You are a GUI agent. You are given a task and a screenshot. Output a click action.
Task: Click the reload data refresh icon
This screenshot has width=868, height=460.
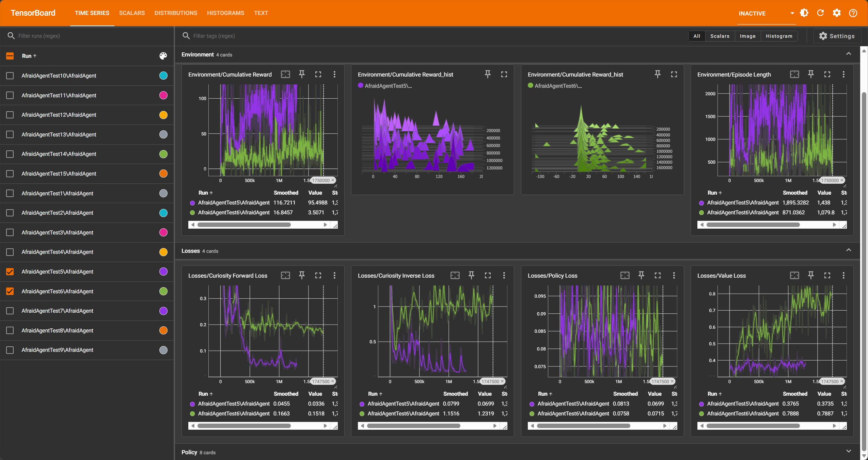click(x=820, y=13)
